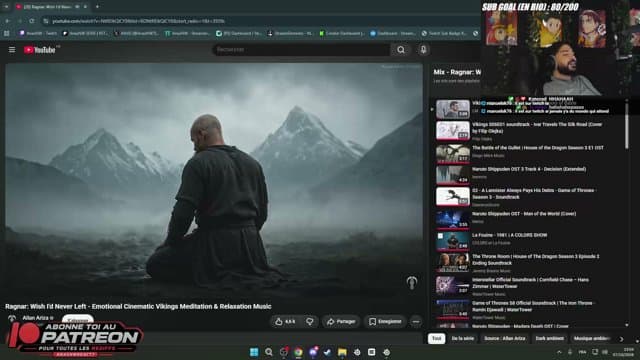Open File Explorer from the taskbar

(x=342, y=352)
